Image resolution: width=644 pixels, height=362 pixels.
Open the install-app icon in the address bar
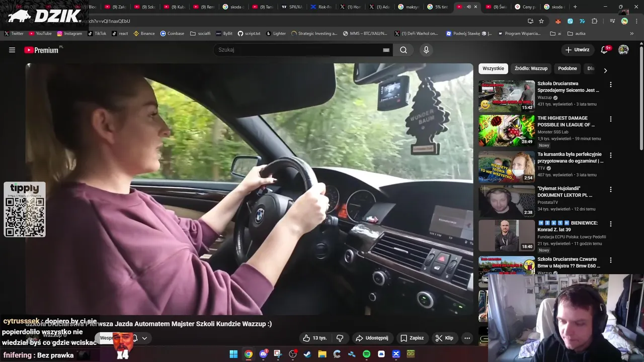click(x=530, y=21)
